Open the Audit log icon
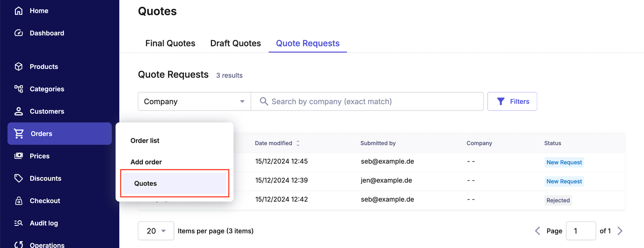The image size is (644, 248). [x=18, y=223]
